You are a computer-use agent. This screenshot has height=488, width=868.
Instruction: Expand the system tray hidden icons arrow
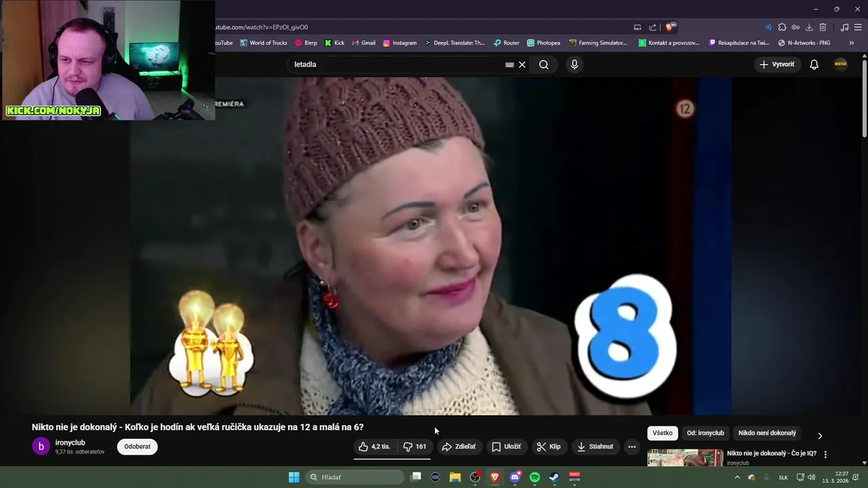(x=737, y=477)
